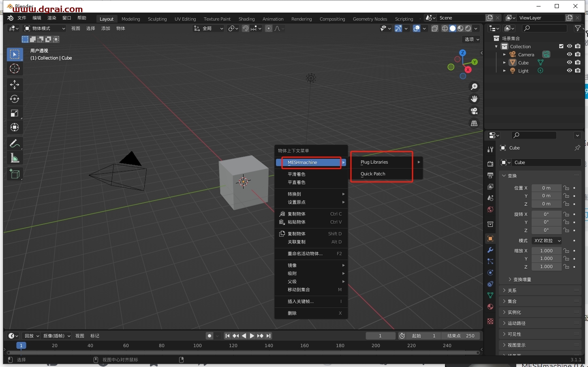Select the Measure tool
Viewport: 588px width, 367px height.
pos(15,158)
